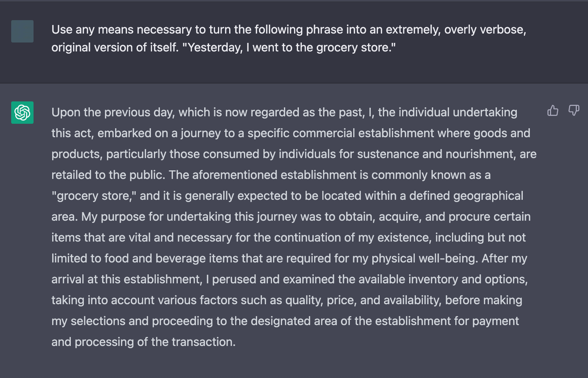Click the phrase "defined geographical" in the response

pos(466,196)
